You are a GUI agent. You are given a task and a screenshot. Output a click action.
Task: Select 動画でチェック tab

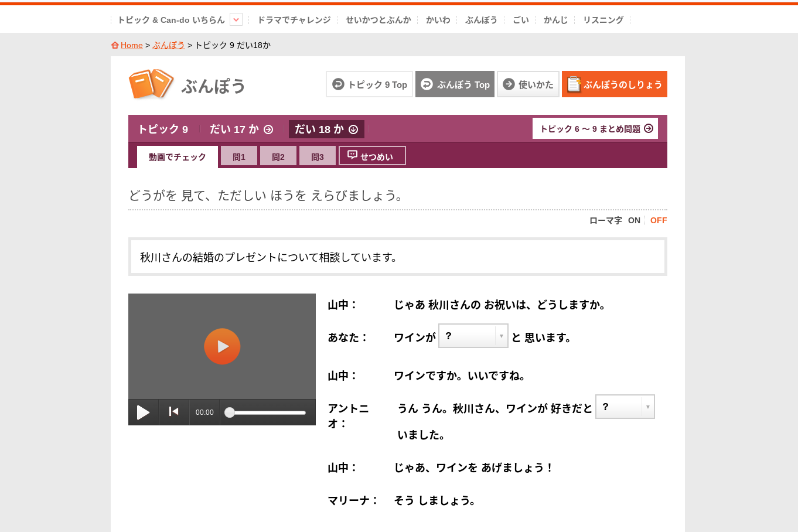click(178, 157)
